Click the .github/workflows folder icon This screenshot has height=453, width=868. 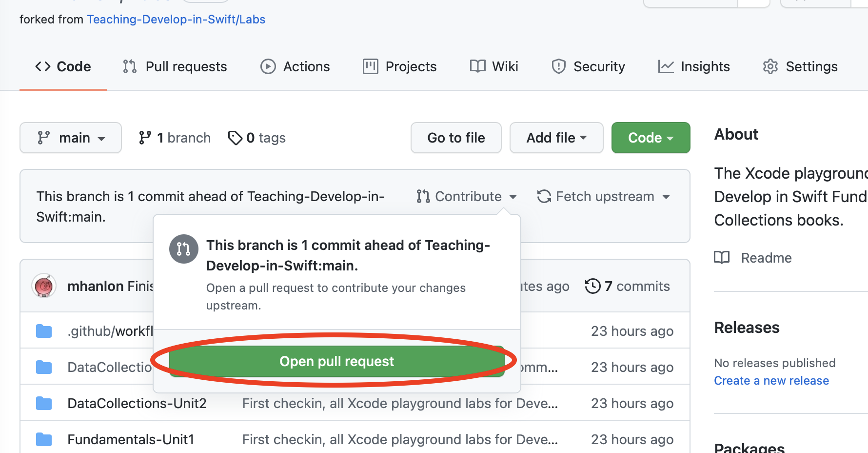(44, 331)
